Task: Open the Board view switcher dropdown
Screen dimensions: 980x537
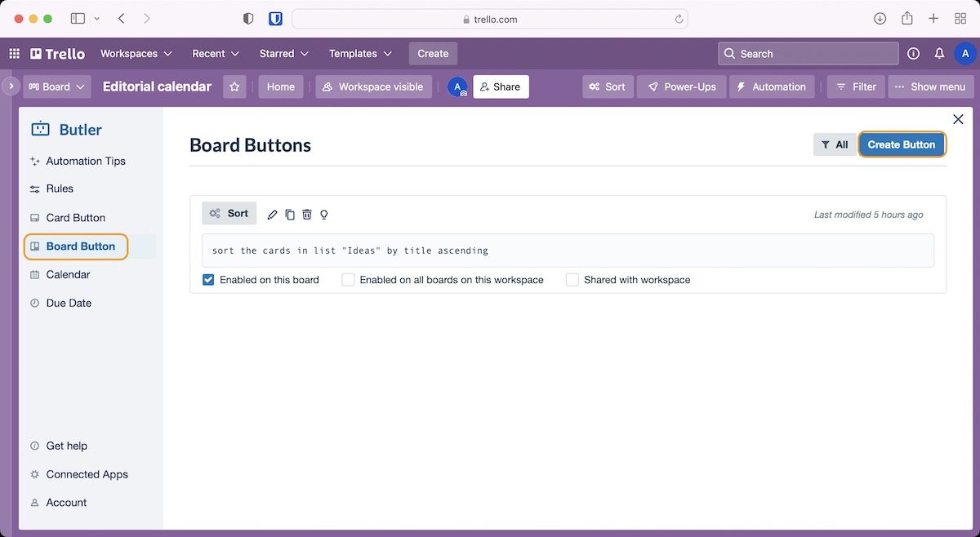Action: point(56,87)
